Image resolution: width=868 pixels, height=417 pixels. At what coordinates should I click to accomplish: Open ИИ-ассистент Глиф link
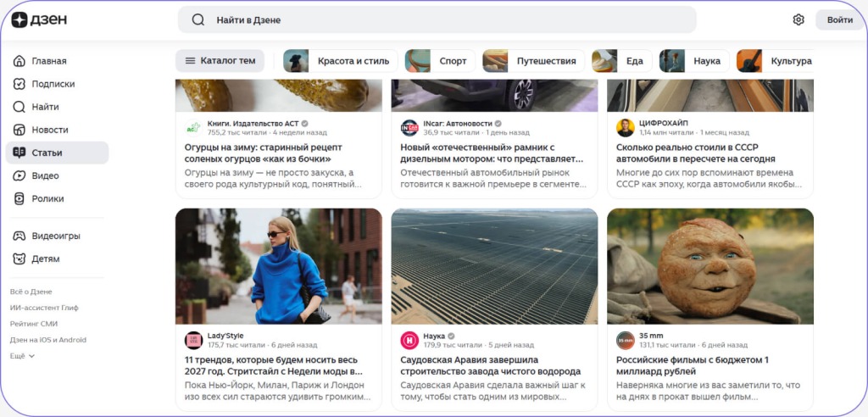[x=44, y=308]
